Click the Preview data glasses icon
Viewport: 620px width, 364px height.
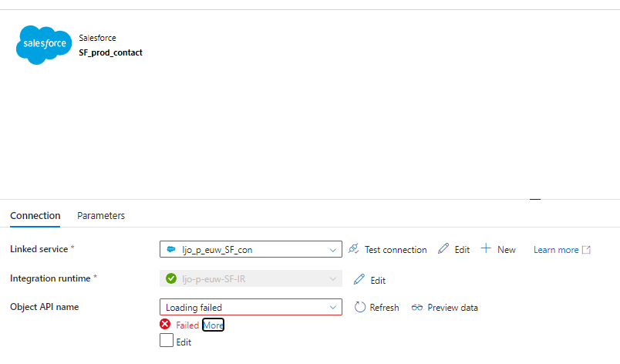click(417, 308)
